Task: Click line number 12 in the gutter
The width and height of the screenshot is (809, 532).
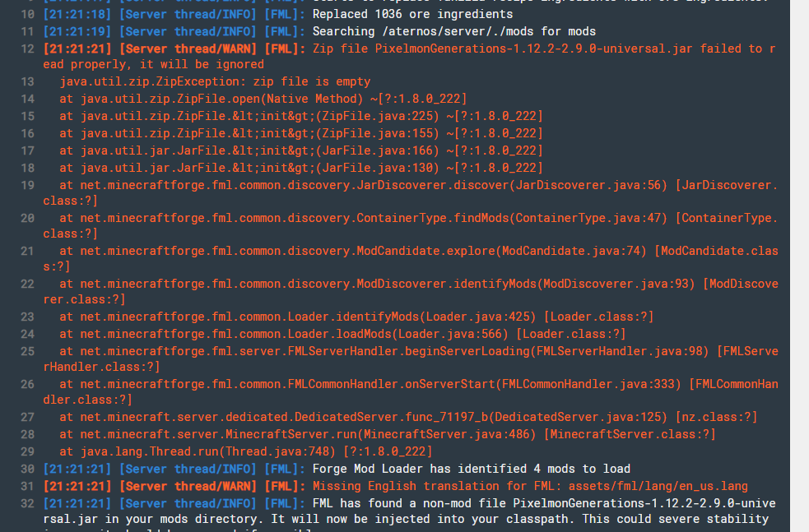Action: 27,49
